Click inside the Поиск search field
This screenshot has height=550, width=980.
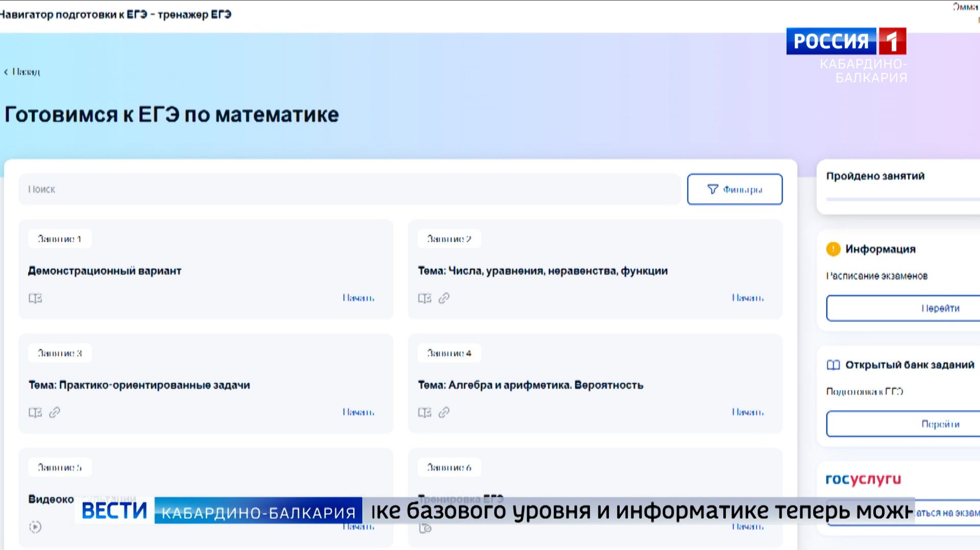[x=204, y=189]
